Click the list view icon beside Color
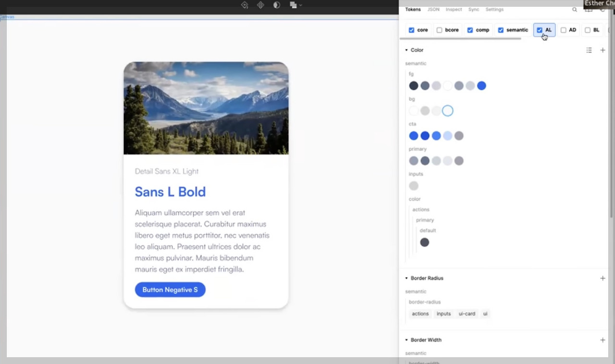This screenshot has height=364, width=615. 589,50
